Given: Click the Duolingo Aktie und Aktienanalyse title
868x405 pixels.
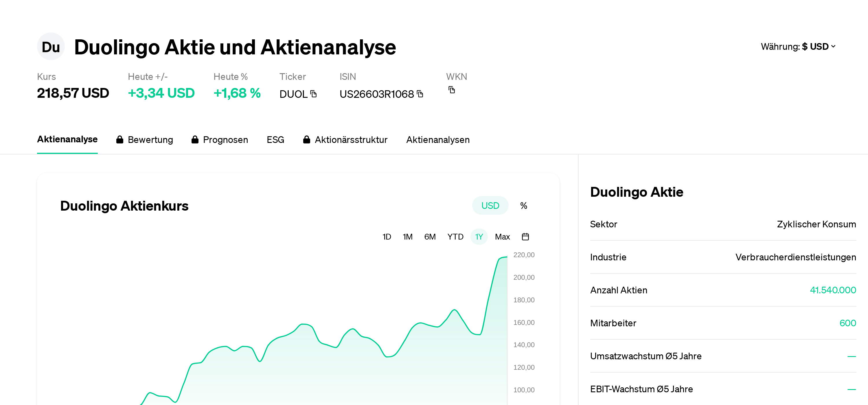Looking at the screenshot, I should (235, 47).
